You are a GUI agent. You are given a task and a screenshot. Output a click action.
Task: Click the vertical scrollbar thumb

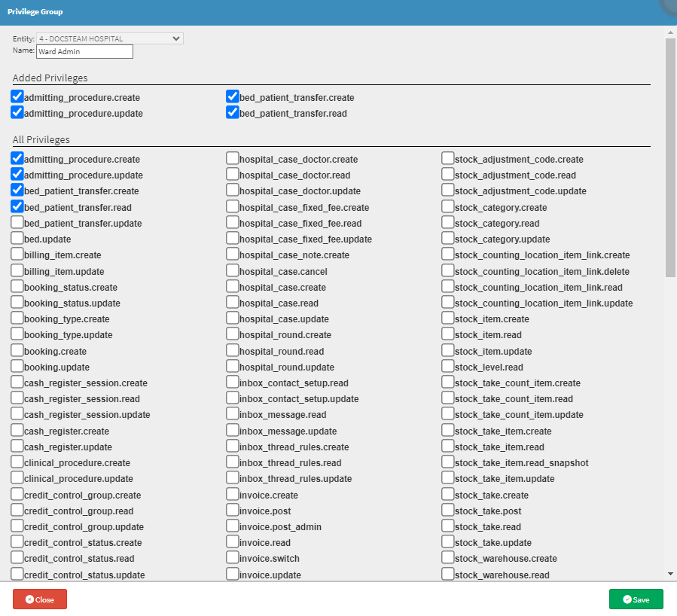(670, 158)
